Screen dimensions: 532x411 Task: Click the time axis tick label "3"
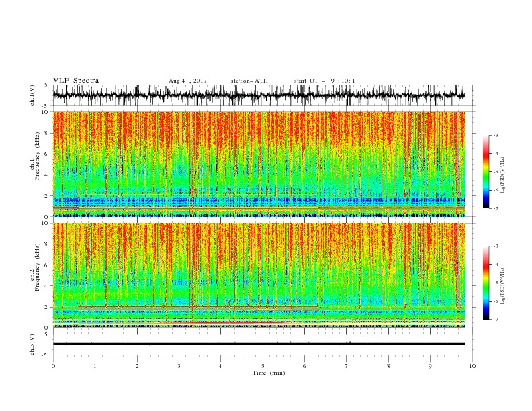coord(179,366)
